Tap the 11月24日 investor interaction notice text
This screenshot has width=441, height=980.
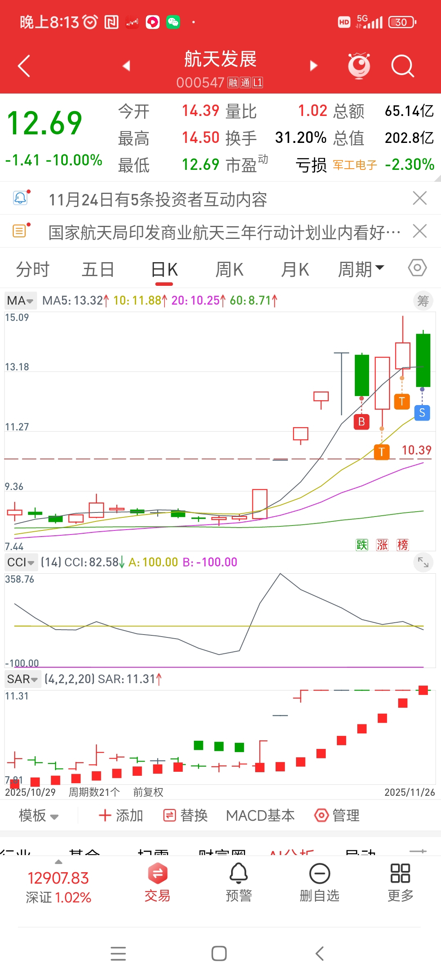158,200
